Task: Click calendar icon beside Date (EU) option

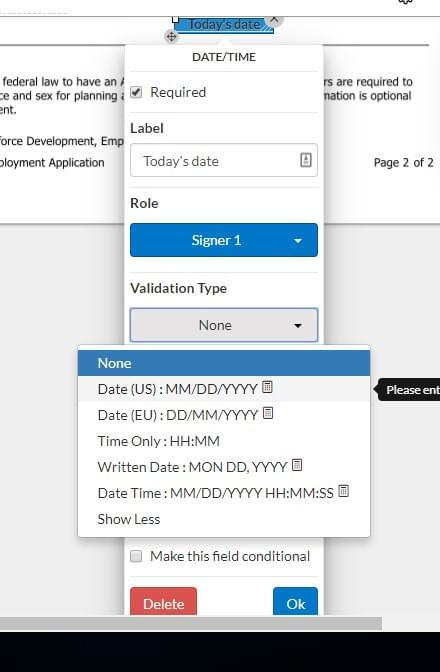Action: point(268,413)
